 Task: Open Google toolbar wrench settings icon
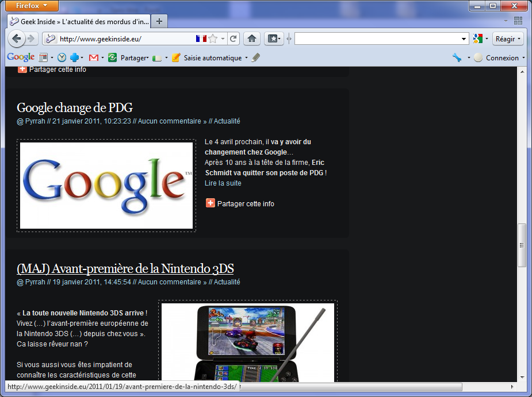coord(457,57)
